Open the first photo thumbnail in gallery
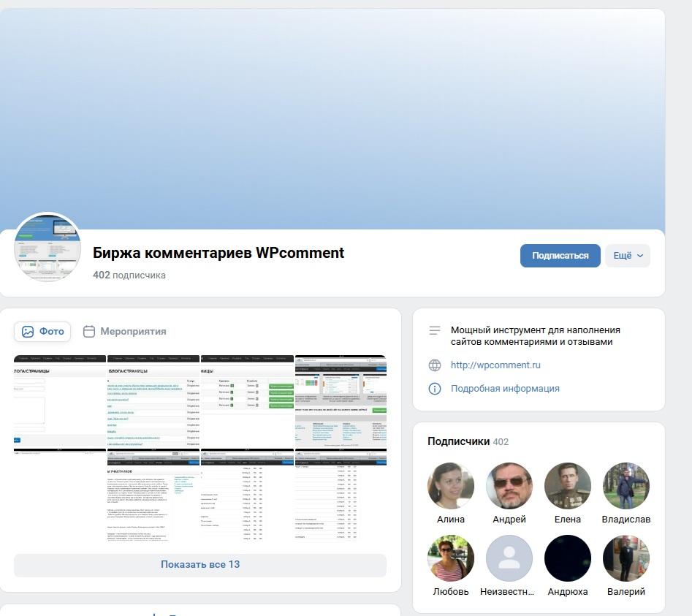The image size is (692, 616). tap(60, 400)
